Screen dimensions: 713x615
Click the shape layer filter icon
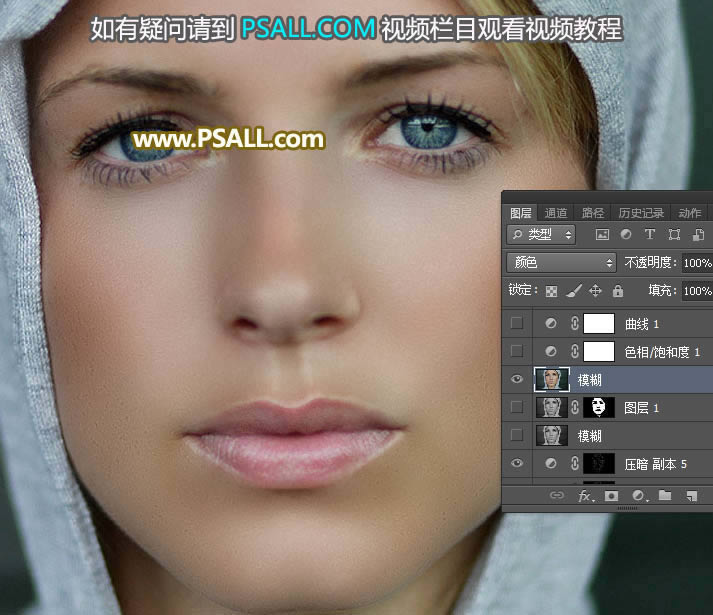coord(674,235)
